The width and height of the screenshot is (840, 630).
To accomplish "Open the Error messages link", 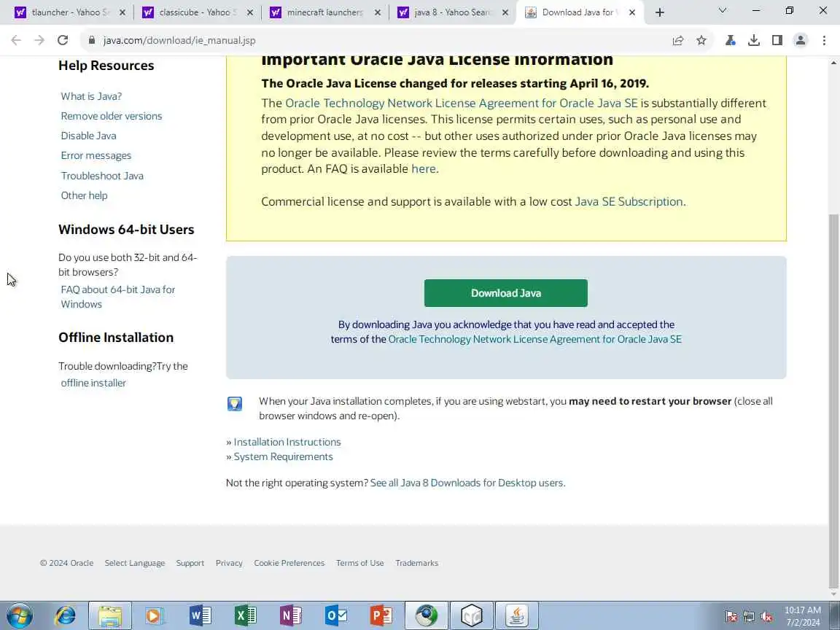I will [x=96, y=156].
